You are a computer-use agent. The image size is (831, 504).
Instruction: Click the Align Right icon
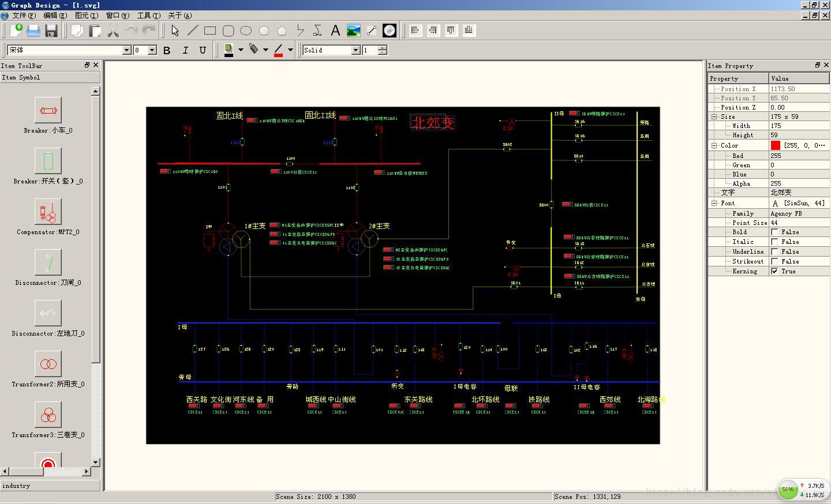433,31
